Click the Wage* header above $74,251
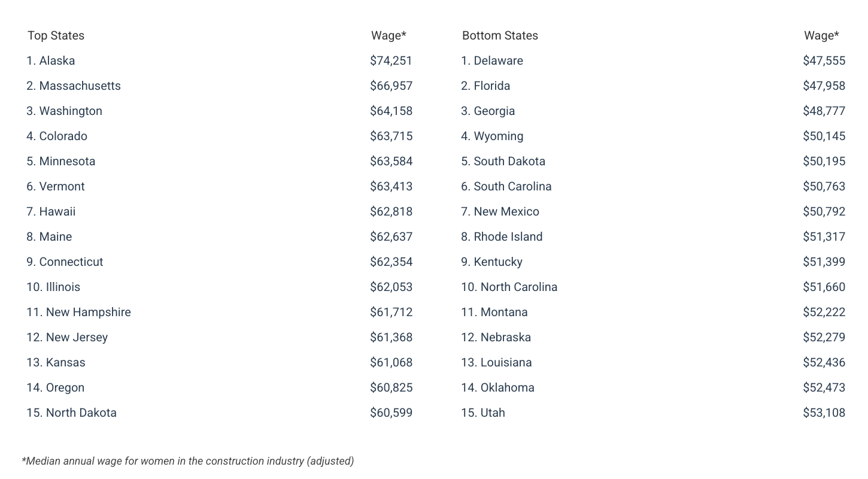This screenshot has height=479, width=868. click(x=389, y=35)
